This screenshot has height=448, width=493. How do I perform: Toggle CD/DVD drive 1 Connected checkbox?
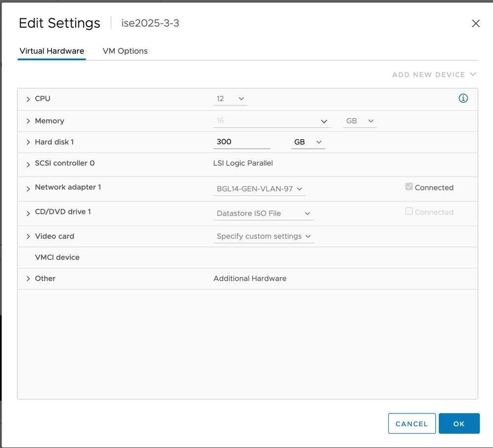[409, 211]
